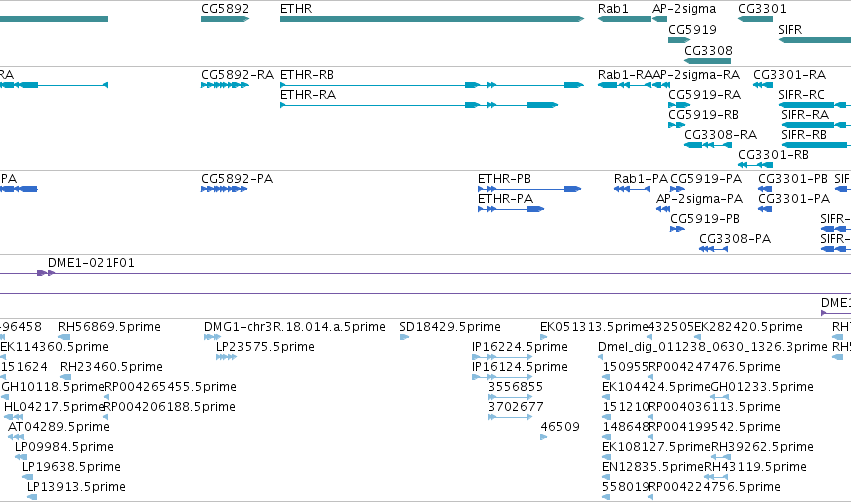
Task: Click the DMG1-chr3R.18.014.a.5prime label
Action: tap(295, 327)
